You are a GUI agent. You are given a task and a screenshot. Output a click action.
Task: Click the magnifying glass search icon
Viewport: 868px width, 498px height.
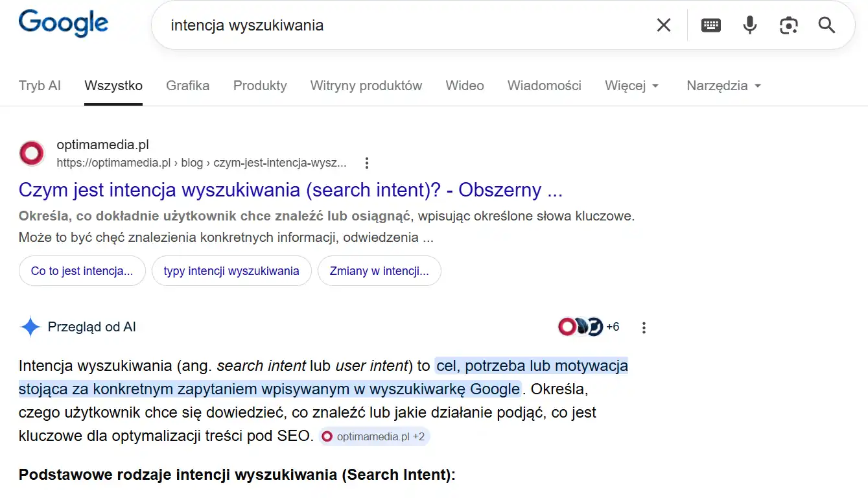pos(826,25)
